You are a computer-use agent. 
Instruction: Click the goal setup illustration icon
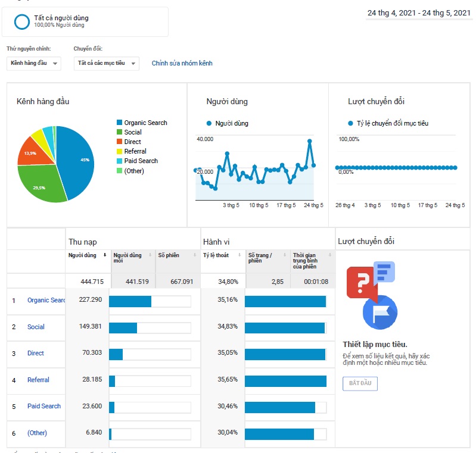(x=372, y=295)
